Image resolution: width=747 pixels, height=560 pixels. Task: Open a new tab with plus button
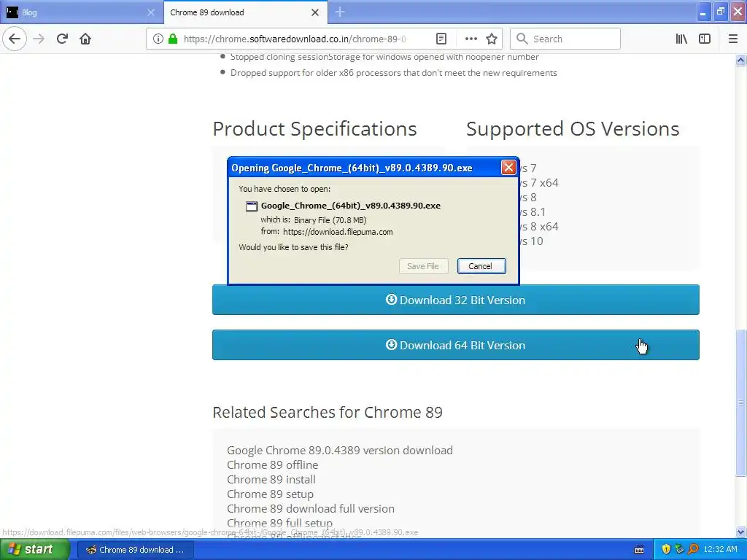(x=340, y=12)
